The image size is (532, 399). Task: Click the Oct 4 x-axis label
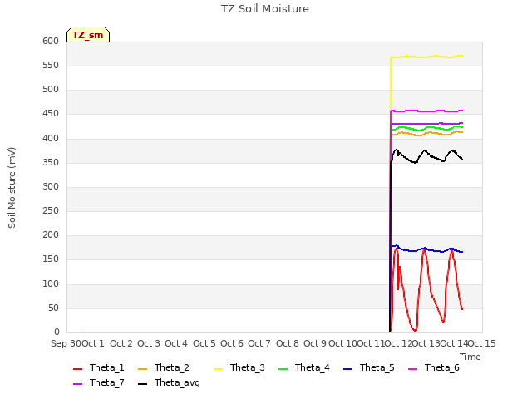tap(176, 343)
